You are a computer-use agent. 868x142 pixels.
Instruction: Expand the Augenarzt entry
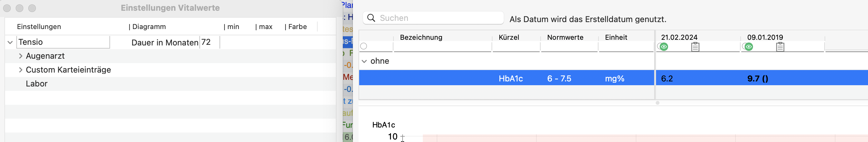click(20, 56)
